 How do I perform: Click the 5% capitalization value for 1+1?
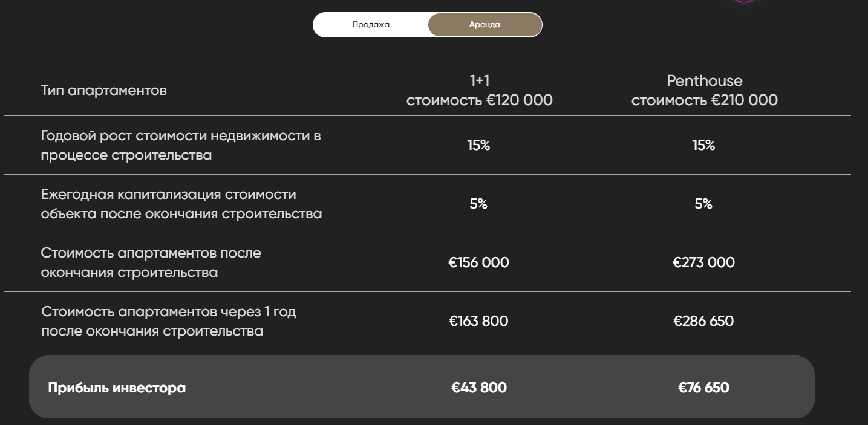pos(478,204)
